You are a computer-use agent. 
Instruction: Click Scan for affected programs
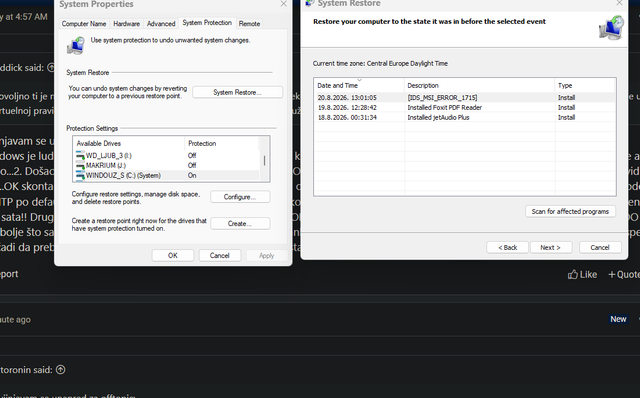tap(570, 211)
